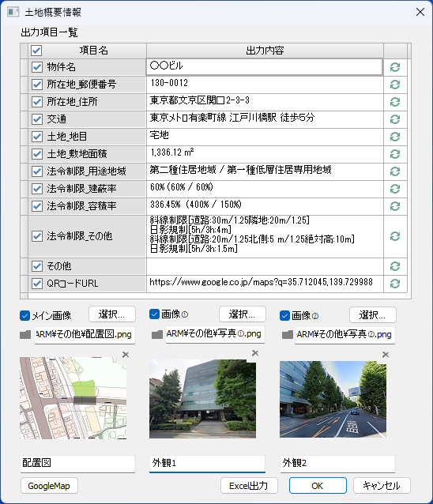Open GoogleMap button

[x=49, y=486]
